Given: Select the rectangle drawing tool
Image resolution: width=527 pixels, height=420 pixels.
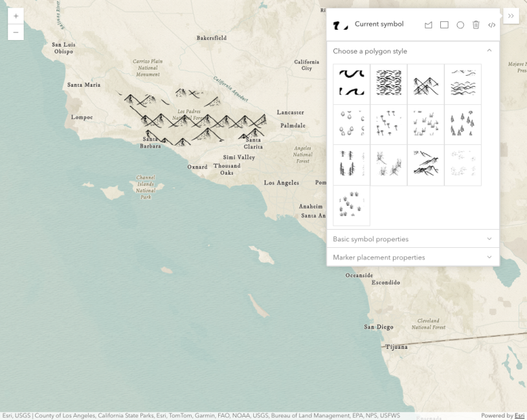Looking at the screenshot, I should pyautogui.click(x=444, y=25).
